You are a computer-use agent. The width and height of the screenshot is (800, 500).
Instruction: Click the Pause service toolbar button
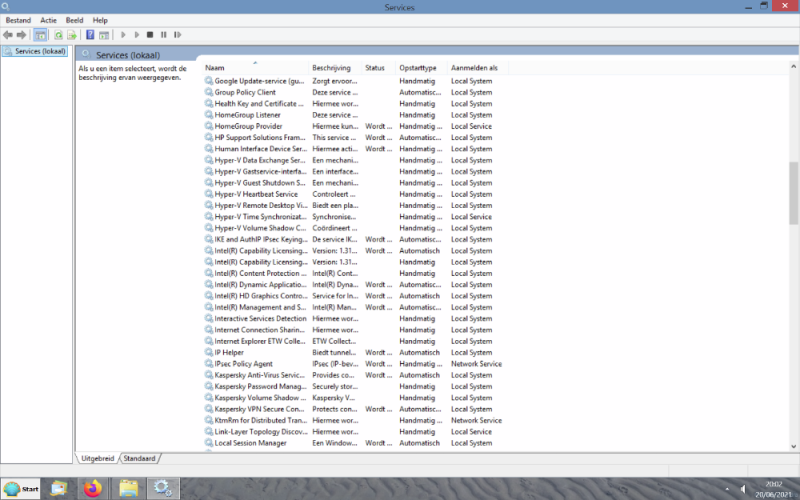tap(163, 35)
